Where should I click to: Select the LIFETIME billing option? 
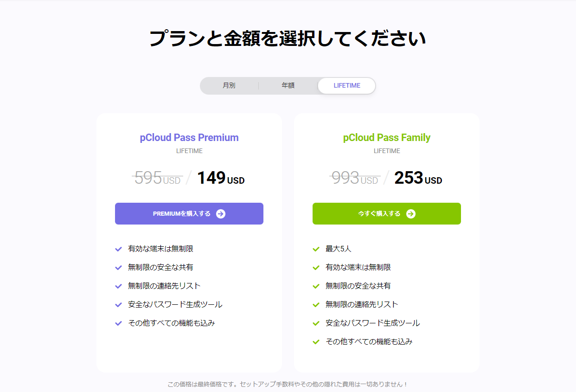pos(347,86)
